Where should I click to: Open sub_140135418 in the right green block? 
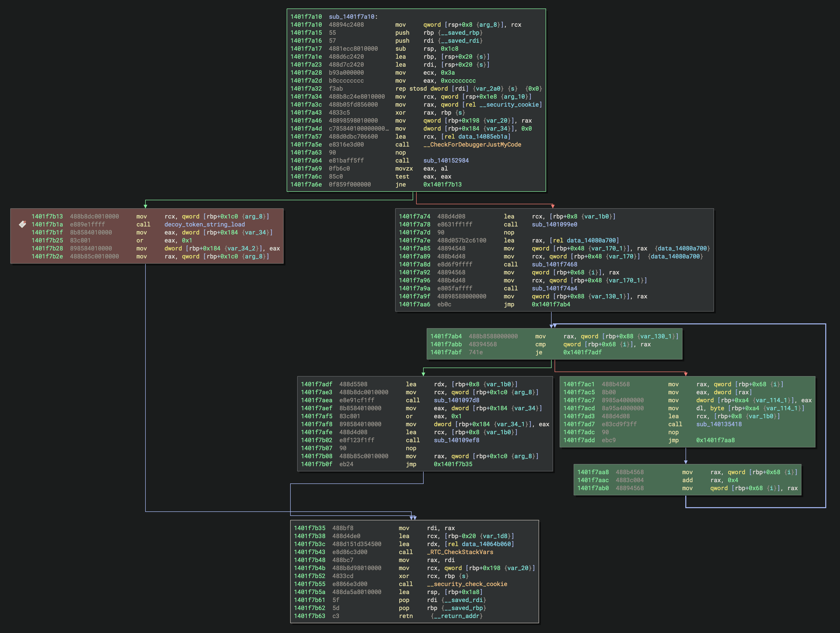point(719,424)
